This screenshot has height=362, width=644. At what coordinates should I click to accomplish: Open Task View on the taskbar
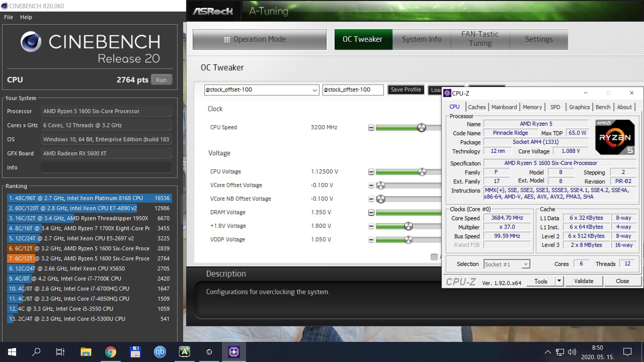click(60, 352)
